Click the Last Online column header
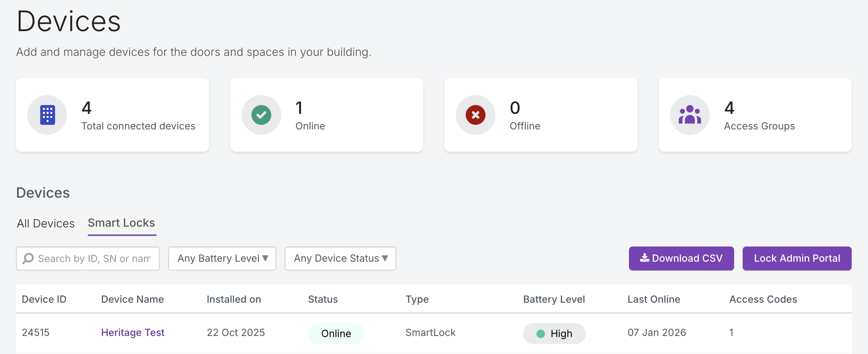The width and height of the screenshot is (868, 354). coord(654,299)
